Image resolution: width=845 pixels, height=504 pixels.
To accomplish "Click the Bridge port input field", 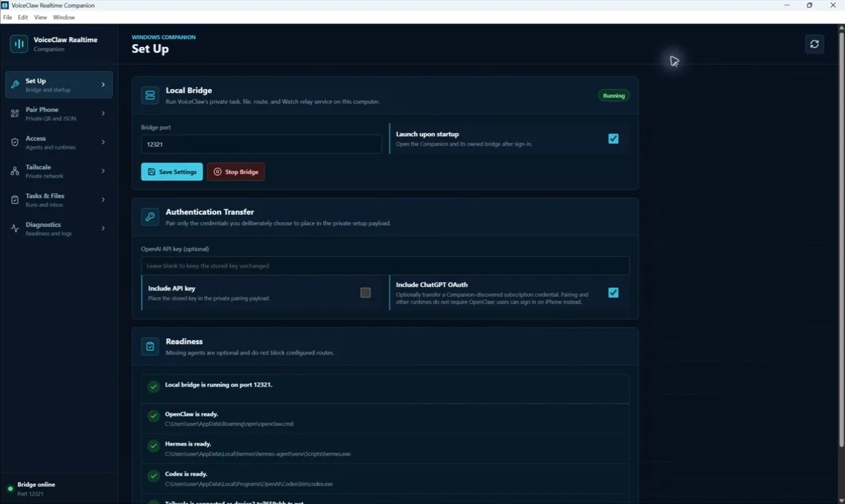I will tap(261, 144).
